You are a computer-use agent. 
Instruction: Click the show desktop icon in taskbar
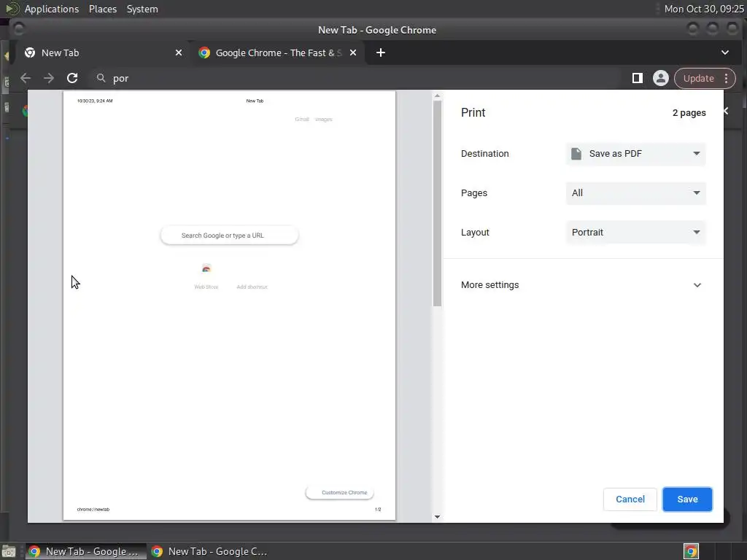click(x=9, y=551)
